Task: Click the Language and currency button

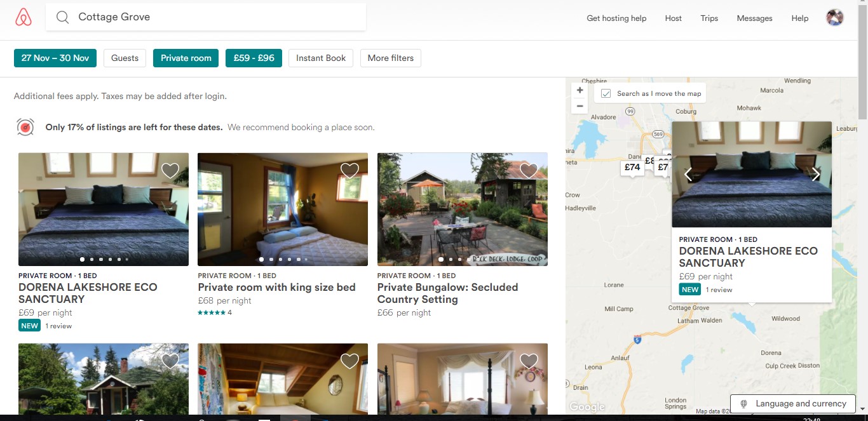Action: pos(793,404)
